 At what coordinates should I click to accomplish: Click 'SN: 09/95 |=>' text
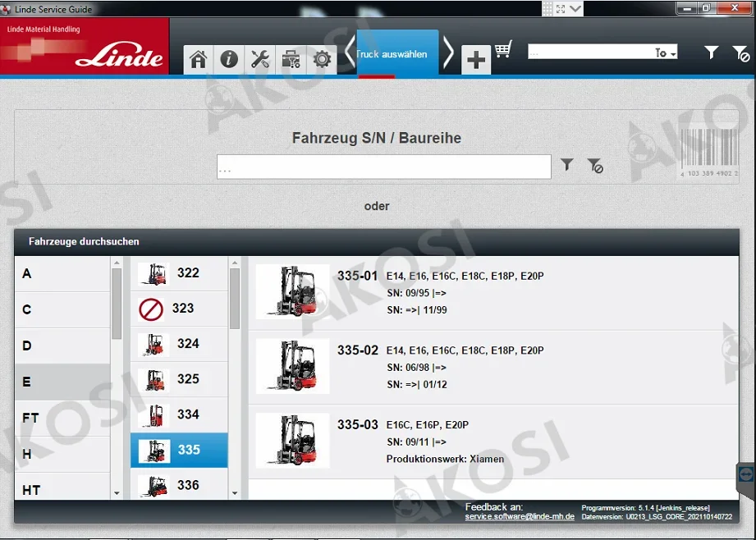pyautogui.click(x=416, y=293)
